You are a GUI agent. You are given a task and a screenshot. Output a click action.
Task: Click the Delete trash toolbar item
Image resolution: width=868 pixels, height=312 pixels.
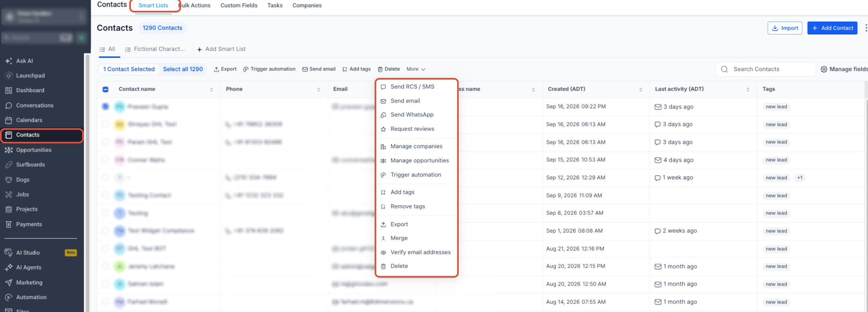click(x=389, y=69)
